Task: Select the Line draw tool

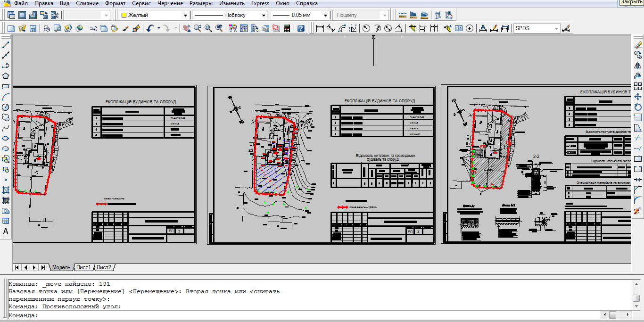Action: point(6,45)
